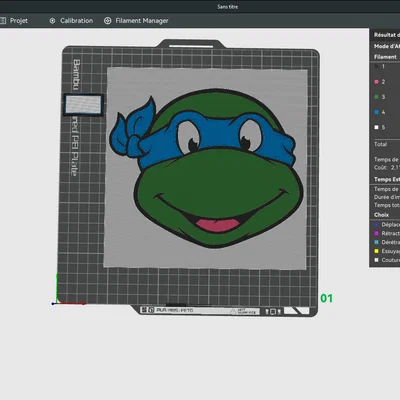Select filament 3 green color swatch
Screen dimensions: 400x400
[x=376, y=97]
